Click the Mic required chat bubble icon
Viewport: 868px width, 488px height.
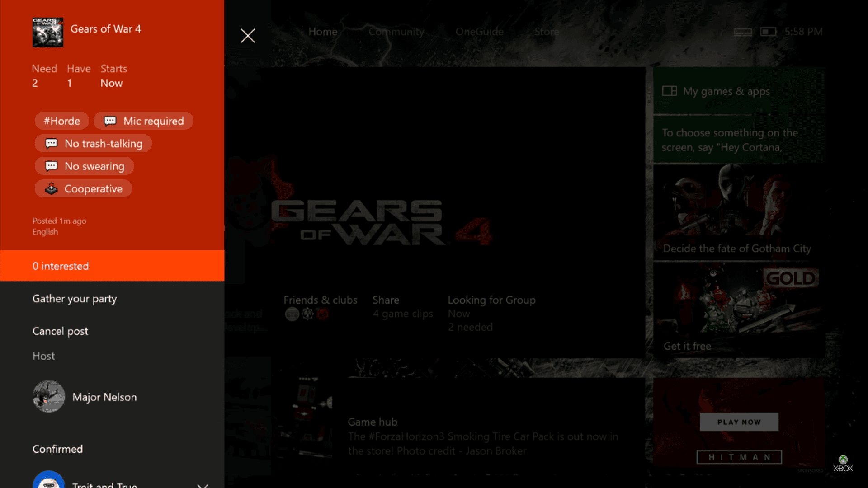(110, 121)
